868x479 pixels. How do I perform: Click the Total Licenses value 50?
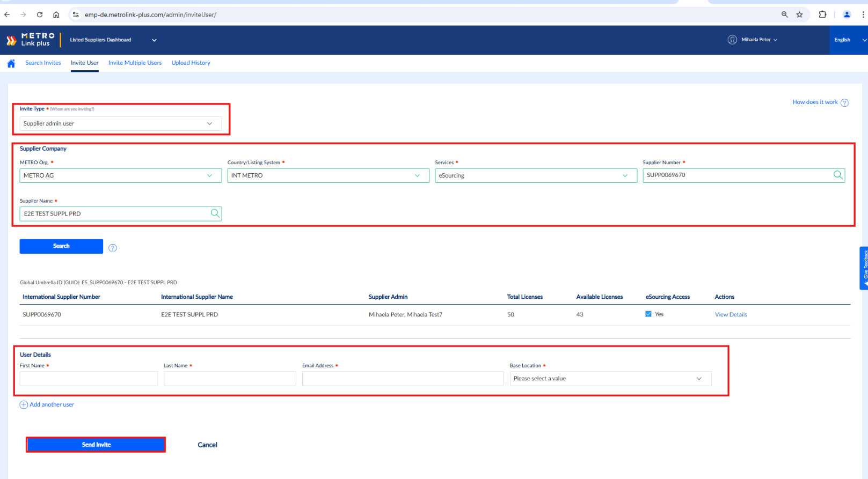click(x=510, y=314)
